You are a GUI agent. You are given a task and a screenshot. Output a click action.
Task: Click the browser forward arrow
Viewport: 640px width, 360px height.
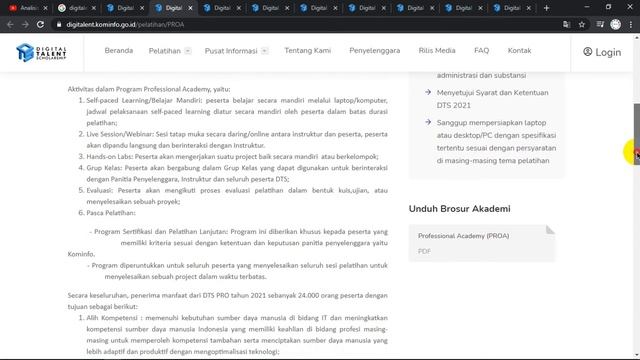point(25,24)
